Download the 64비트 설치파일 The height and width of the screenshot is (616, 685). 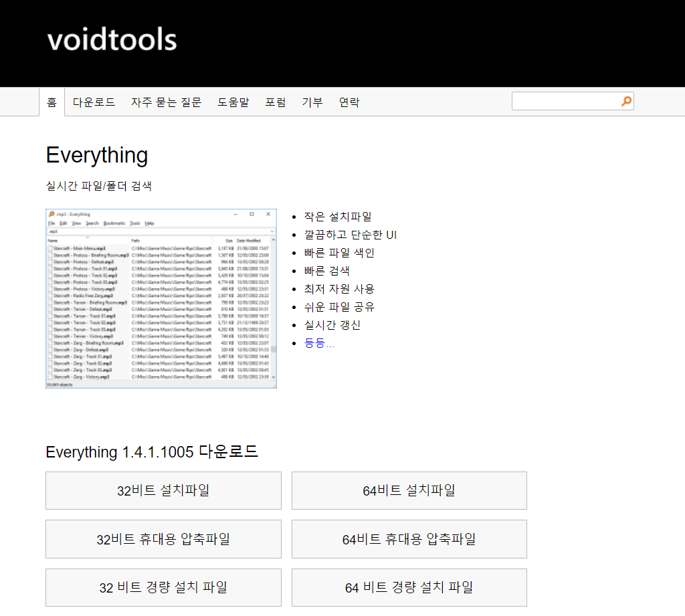(x=409, y=491)
